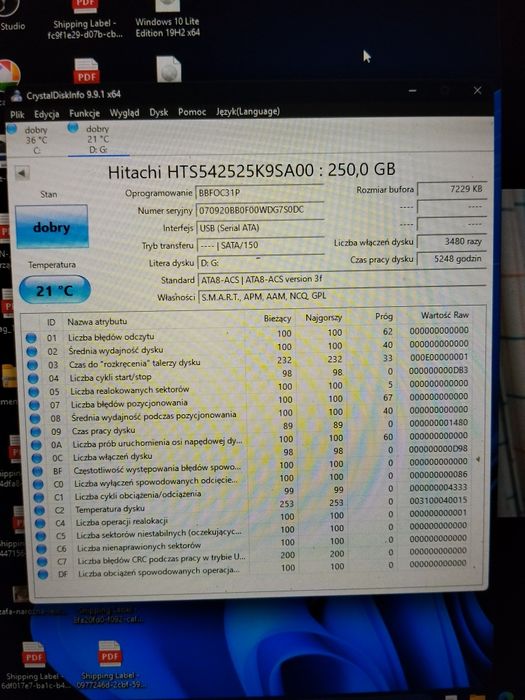Image resolution: width=525 pixels, height=700 pixels.
Task: Click the Rozmiar bufora value 7229 KB
Action: point(452,189)
